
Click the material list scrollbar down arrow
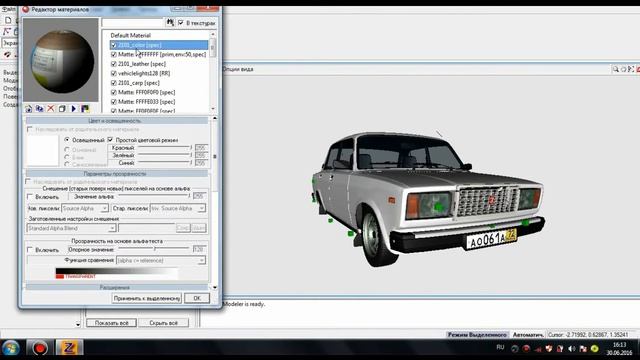pos(213,109)
